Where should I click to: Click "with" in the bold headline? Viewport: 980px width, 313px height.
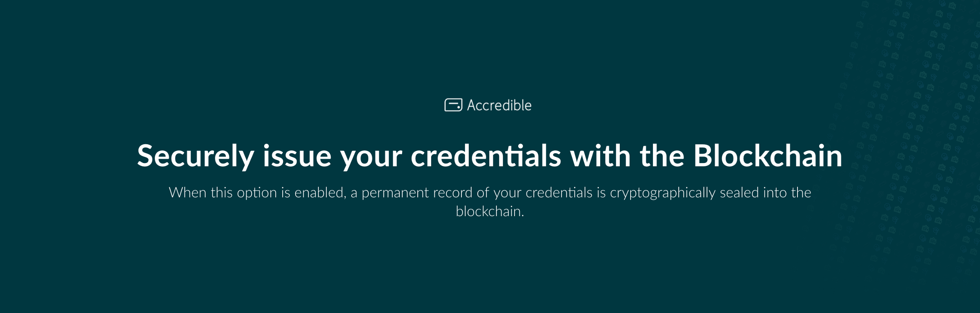[x=600, y=156]
